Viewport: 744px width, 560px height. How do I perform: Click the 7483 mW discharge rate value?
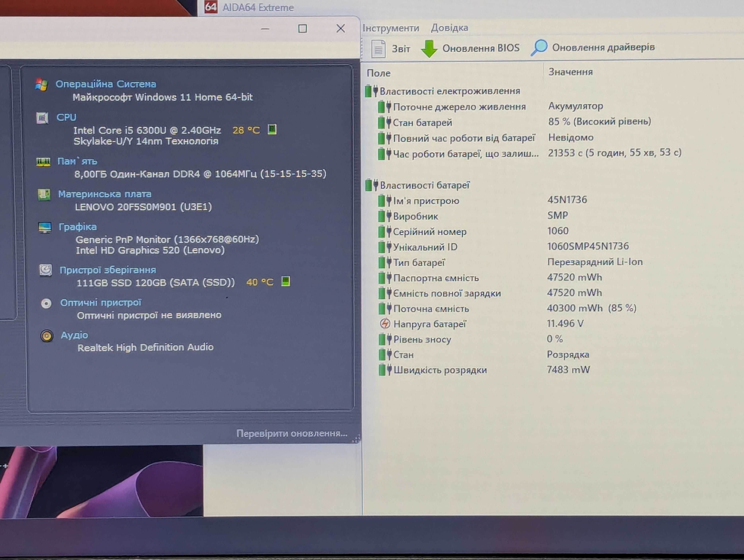coord(568,369)
